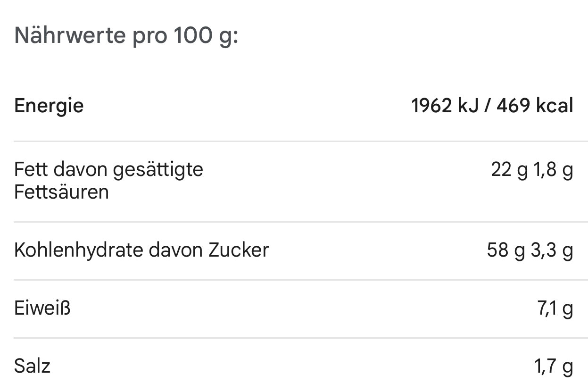Select the 3,3 g sugar value
This screenshot has width=588, height=392.
(x=552, y=250)
